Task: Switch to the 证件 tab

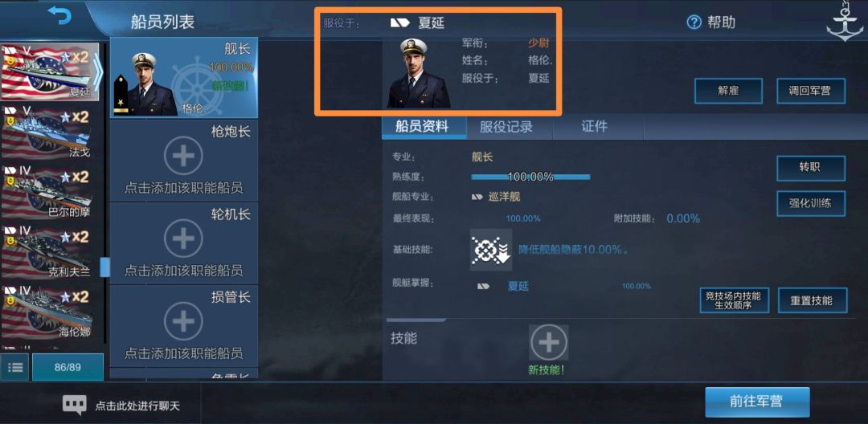Action: pos(595,127)
